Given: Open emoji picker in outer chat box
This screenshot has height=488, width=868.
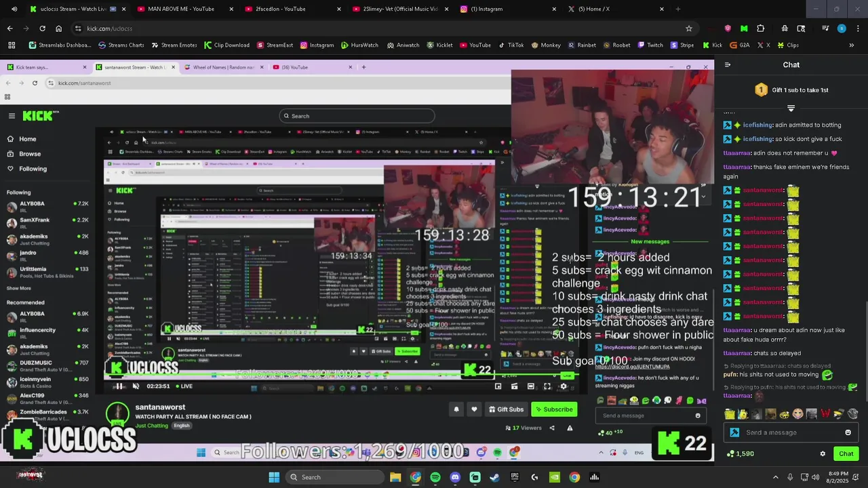Looking at the screenshot, I should 848,432.
